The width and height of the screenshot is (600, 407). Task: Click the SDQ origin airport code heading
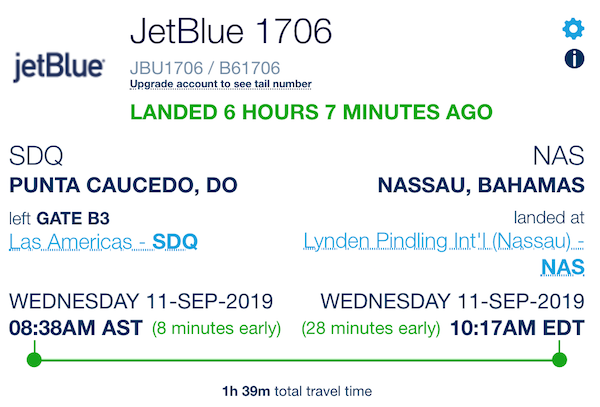[36, 156]
